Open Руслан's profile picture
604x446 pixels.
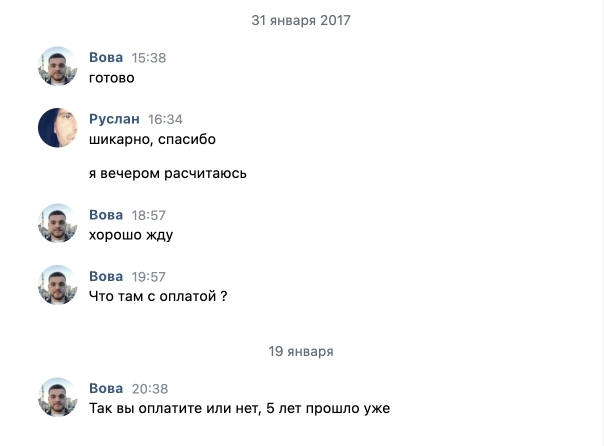58,127
